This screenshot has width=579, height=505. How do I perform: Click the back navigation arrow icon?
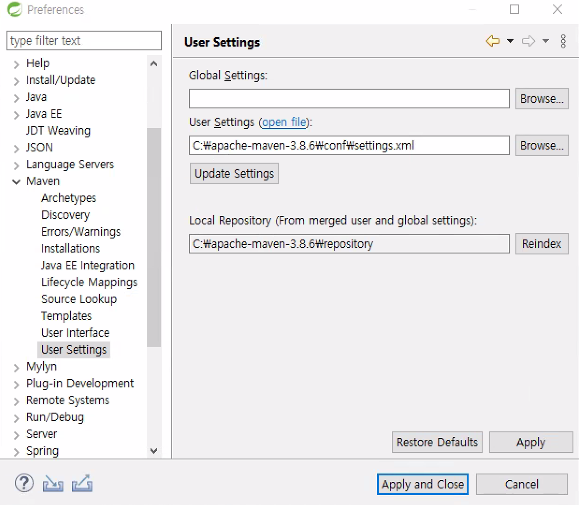[493, 41]
